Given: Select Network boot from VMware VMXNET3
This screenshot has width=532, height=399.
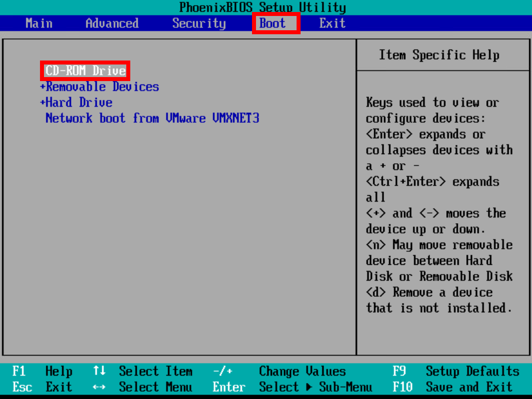Looking at the screenshot, I should (153, 118).
